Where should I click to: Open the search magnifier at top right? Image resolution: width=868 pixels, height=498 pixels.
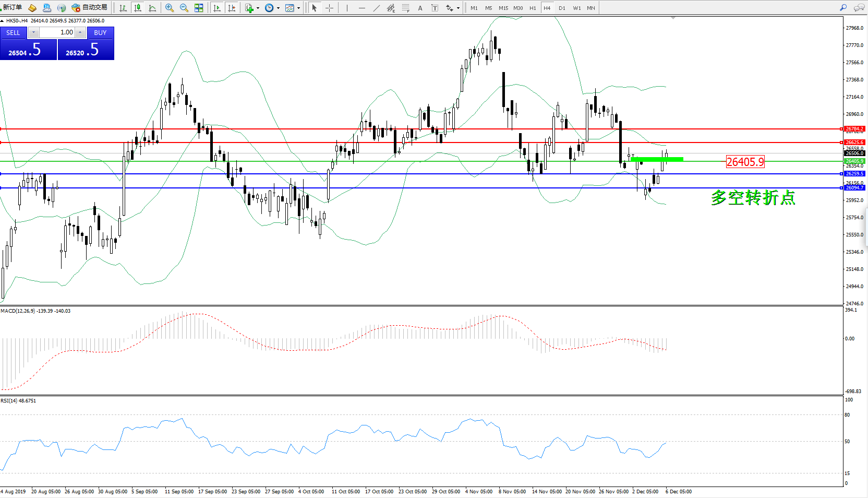[843, 8]
